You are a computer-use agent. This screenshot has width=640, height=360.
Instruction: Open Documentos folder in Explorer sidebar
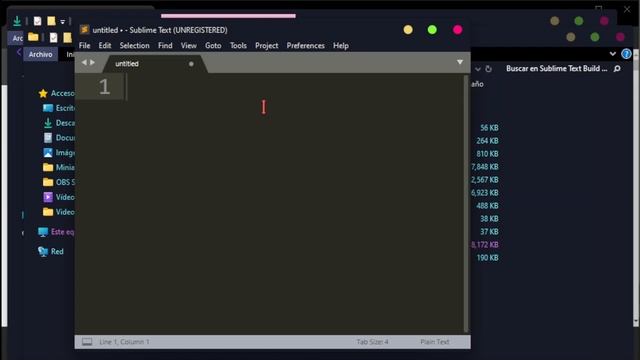click(x=59, y=138)
